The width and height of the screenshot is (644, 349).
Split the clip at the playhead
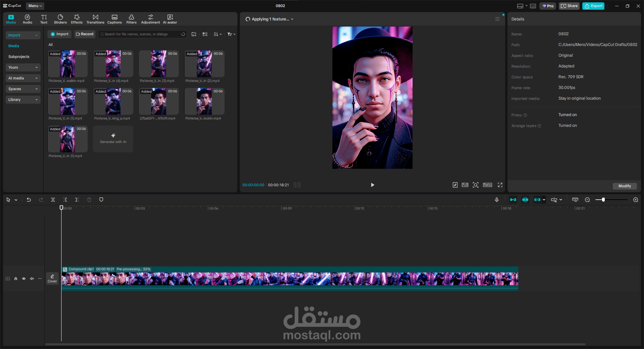click(x=53, y=200)
